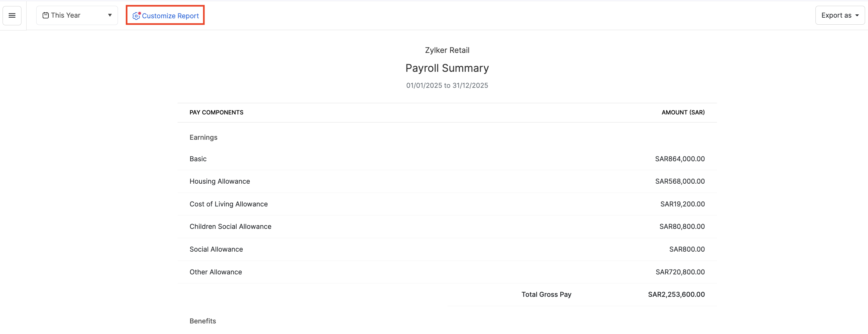Viewport: 868px width, 334px height.
Task: Select the settings cog inside the highlighted box
Action: coord(136,16)
